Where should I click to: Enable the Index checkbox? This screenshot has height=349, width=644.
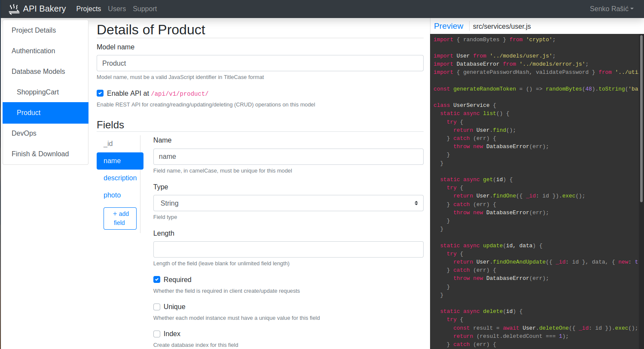tap(157, 334)
